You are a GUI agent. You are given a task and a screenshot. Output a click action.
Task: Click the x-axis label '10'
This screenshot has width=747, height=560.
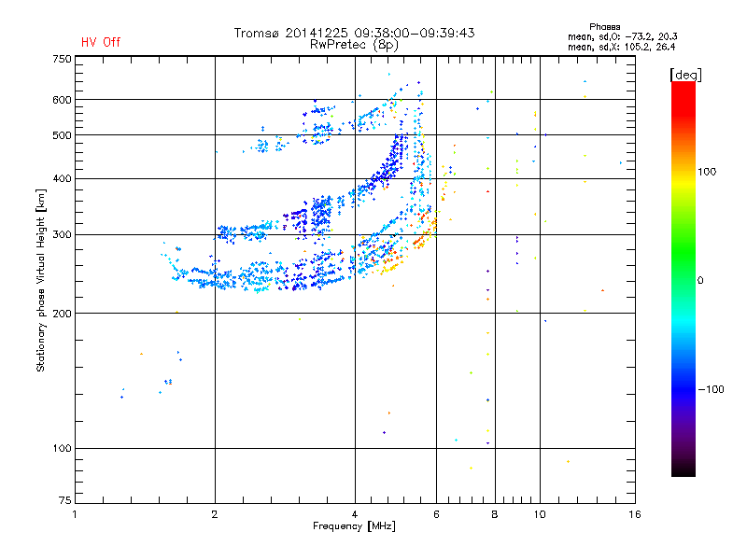tap(540, 514)
